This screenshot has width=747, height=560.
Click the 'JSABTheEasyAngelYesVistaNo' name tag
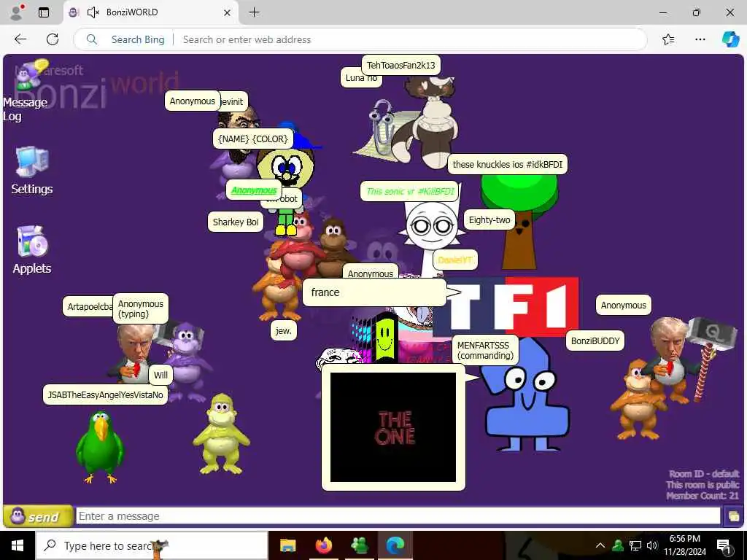coord(105,394)
